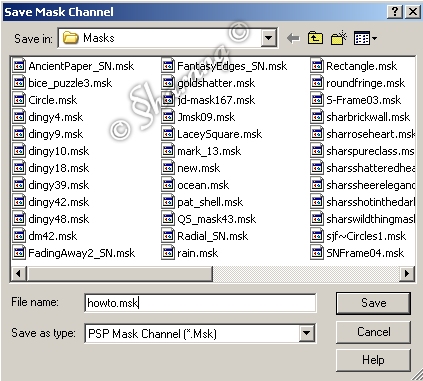Click the Jmsk09.msk file icon

tap(168, 117)
